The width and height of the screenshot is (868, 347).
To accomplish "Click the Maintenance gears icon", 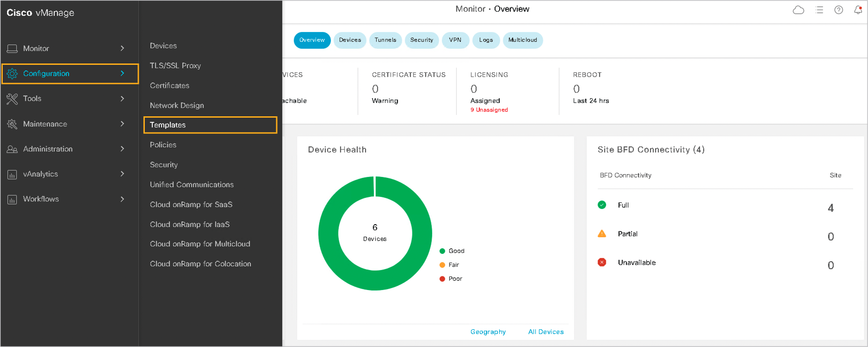I will click(12, 124).
